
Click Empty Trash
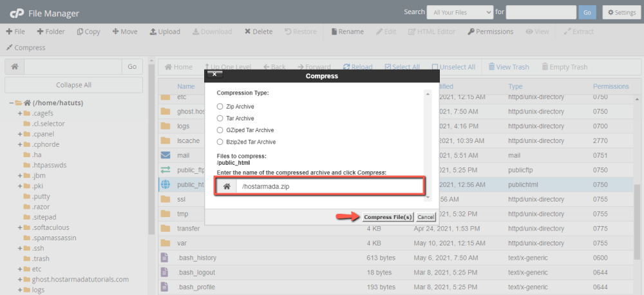pos(564,67)
